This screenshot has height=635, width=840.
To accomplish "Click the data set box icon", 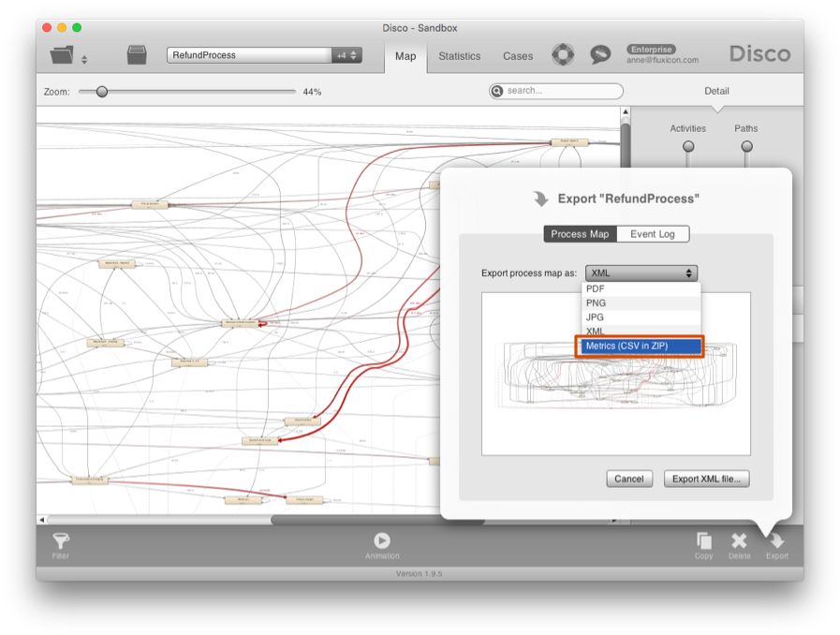I will [137, 54].
